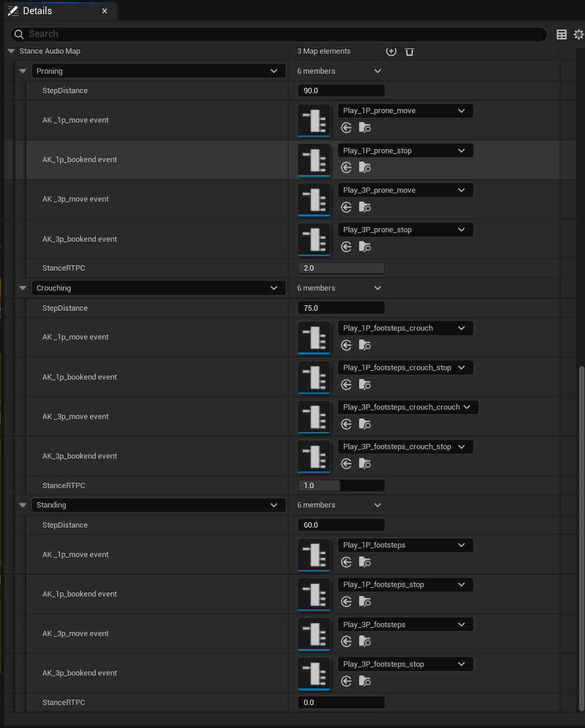Image resolution: width=585 pixels, height=728 pixels.
Task: Select the Proning StanceRTPC label
Action: coord(64,268)
